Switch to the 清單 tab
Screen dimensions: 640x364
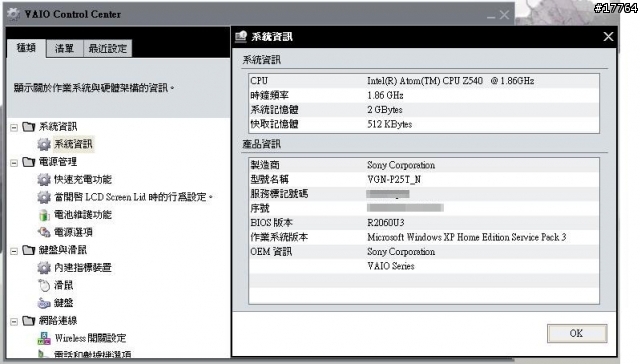coord(64,49)
